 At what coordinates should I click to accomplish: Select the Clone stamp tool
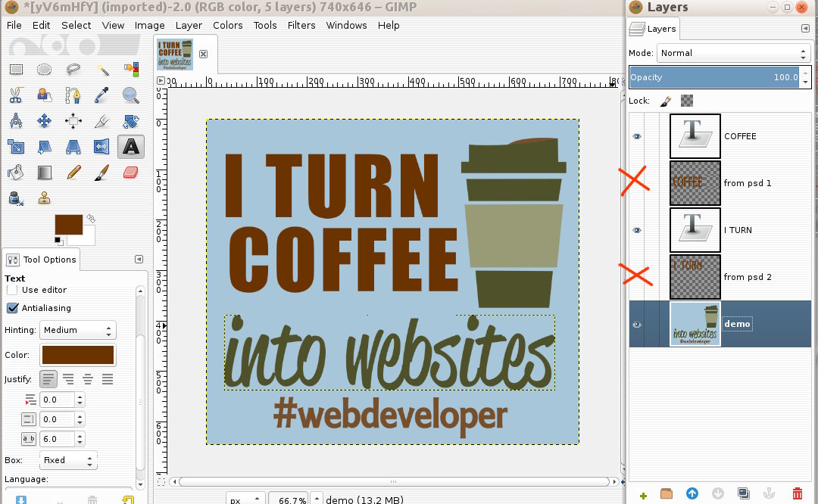pyautogui.click(x=45, y=198)
